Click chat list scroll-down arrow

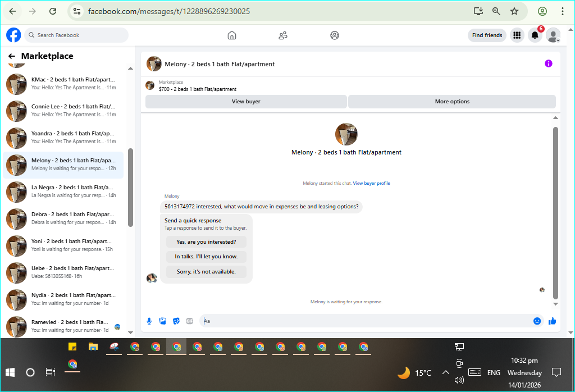click(x=130, y=332)
